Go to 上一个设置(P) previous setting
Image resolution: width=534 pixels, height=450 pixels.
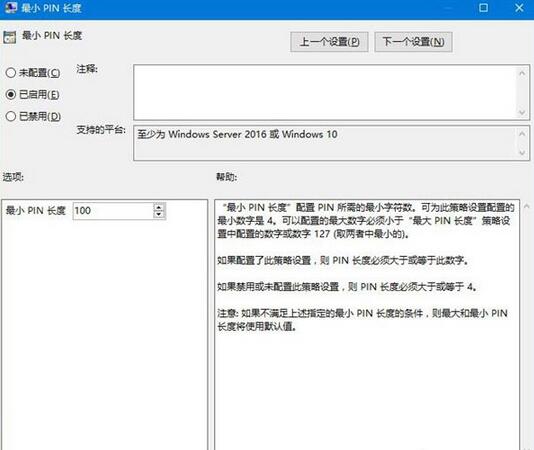[329, 42]
